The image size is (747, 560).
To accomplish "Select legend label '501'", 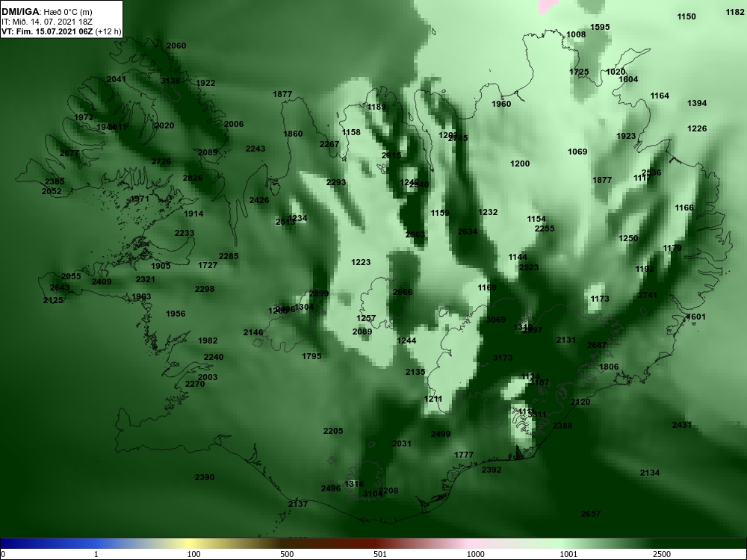I will (x=379, y=554).
